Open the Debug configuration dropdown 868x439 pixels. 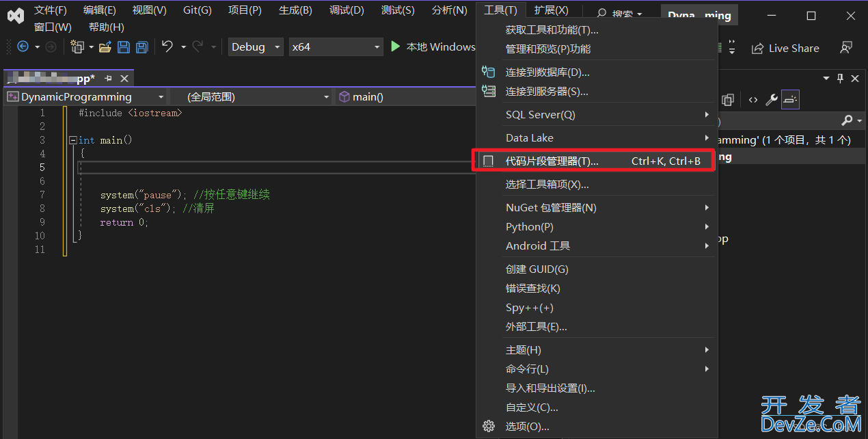click(277, 47)
